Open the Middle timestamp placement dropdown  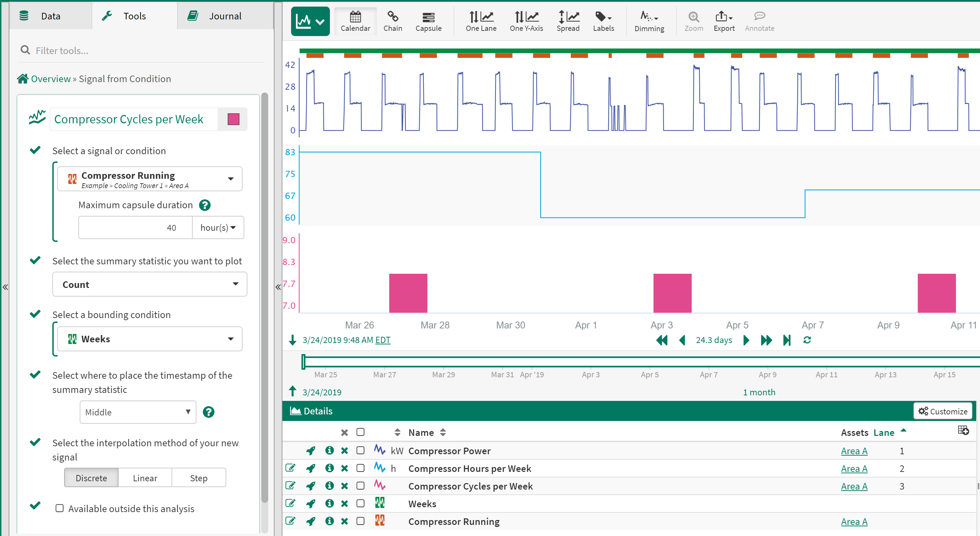pos(138,412)
